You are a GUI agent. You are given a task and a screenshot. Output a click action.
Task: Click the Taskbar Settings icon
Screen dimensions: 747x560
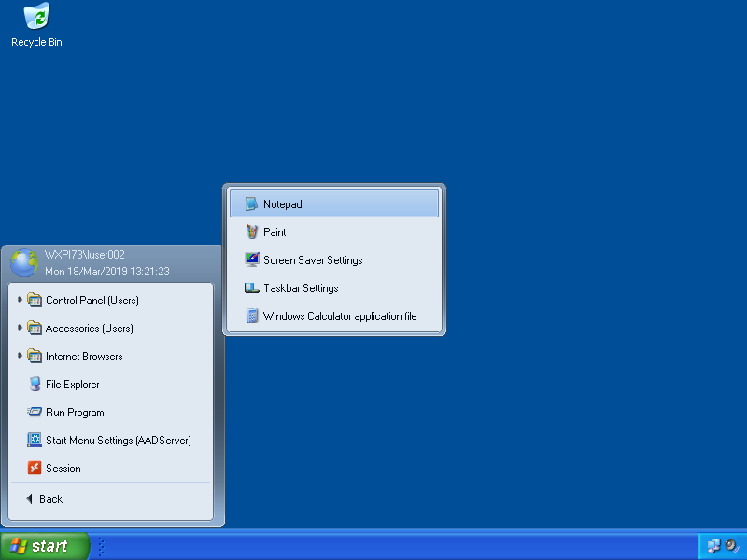(x=251, y=288)
